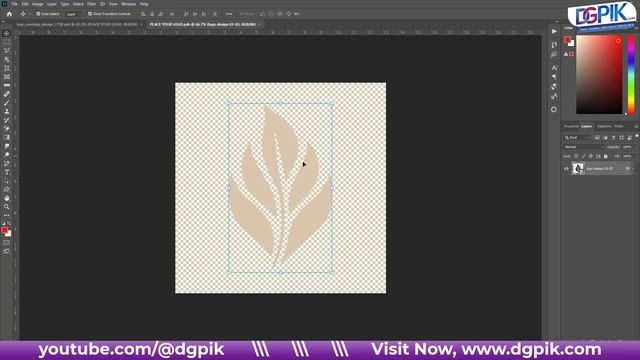Click the red foreground color swatch in toolbar
The width and height of the screenshot is (640, 360).
point(4,230)
